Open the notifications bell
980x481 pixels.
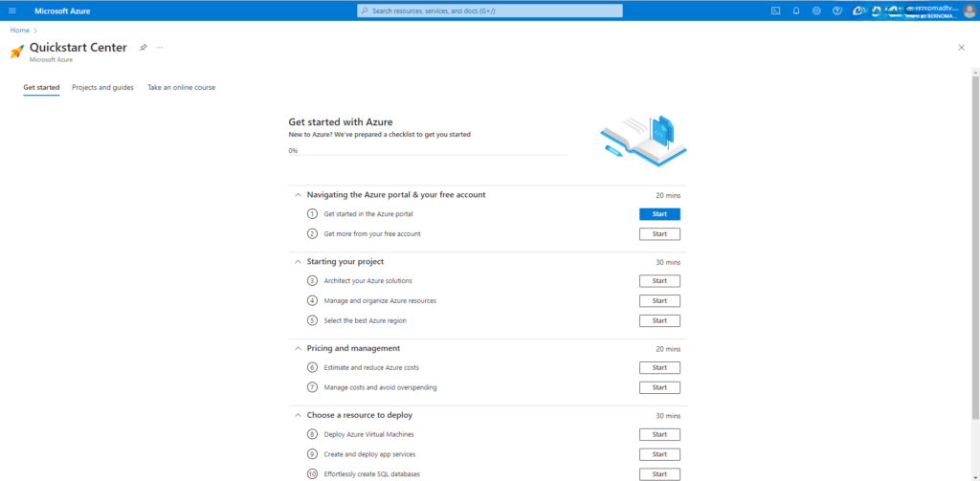point(795,11)
